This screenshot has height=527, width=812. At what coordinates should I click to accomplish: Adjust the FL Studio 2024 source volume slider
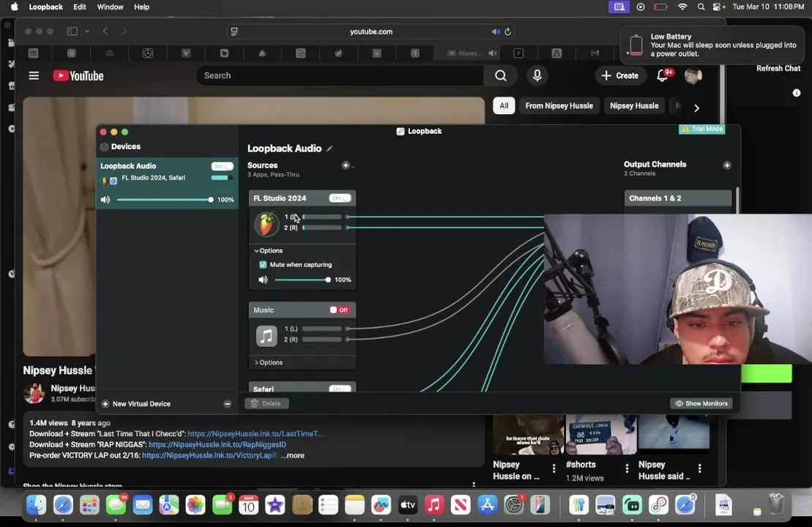[303, 280]
